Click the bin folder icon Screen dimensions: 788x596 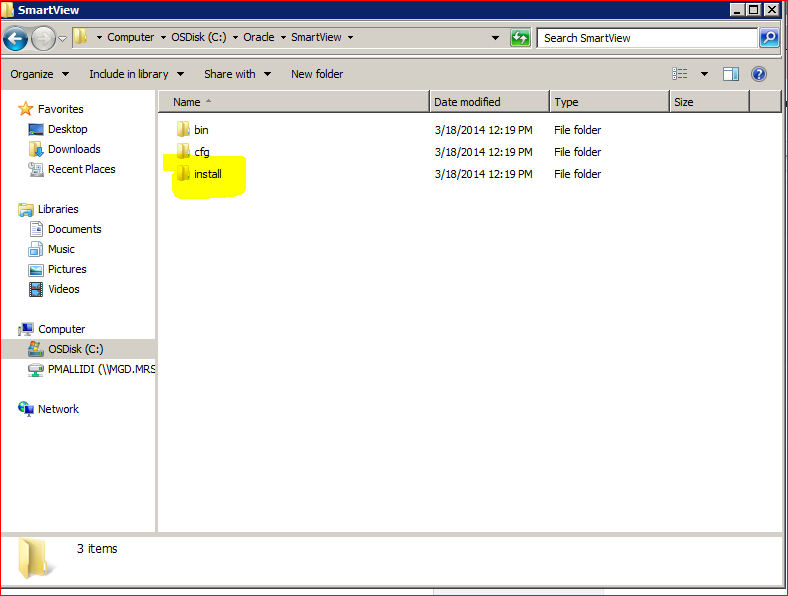pos(183,129)
